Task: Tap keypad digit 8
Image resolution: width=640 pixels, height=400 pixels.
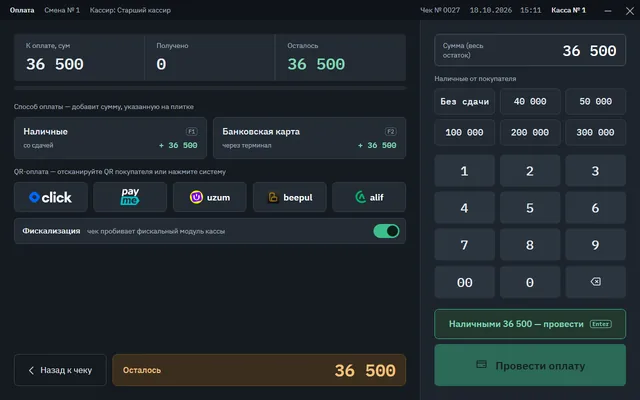Action: pyautogui.click(x=530, y=245)
